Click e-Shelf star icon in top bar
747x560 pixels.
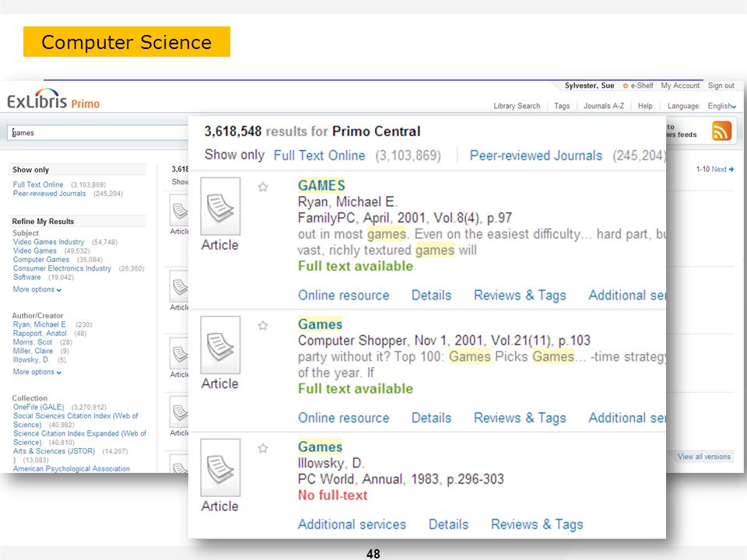[626, 86]
